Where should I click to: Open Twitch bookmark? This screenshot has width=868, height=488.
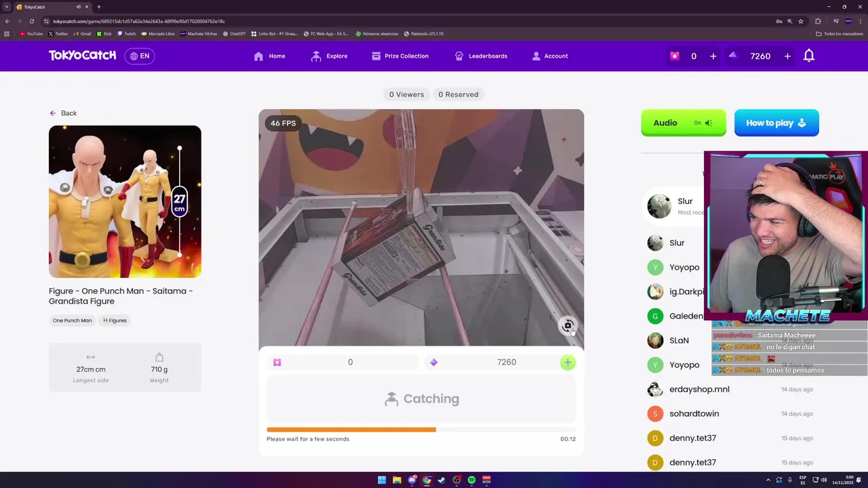127,33
